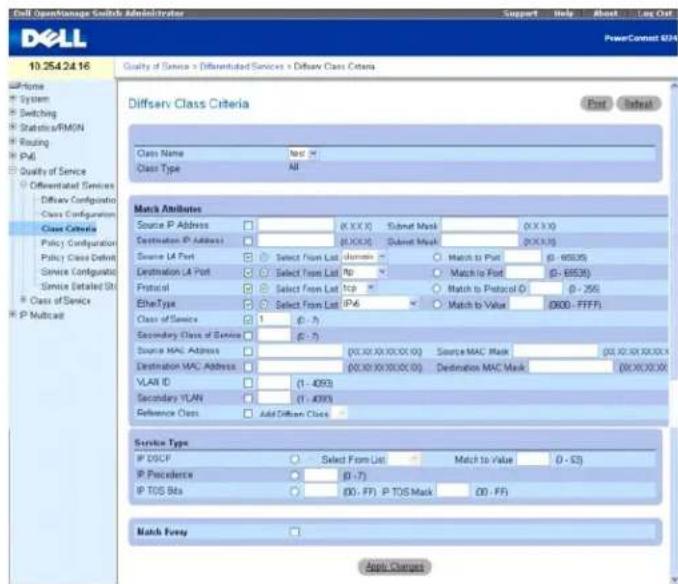The image size is (678, 584).
Task: Open EtherType select list dropdown
Action: pyautogui.click(x=380, y=304)
